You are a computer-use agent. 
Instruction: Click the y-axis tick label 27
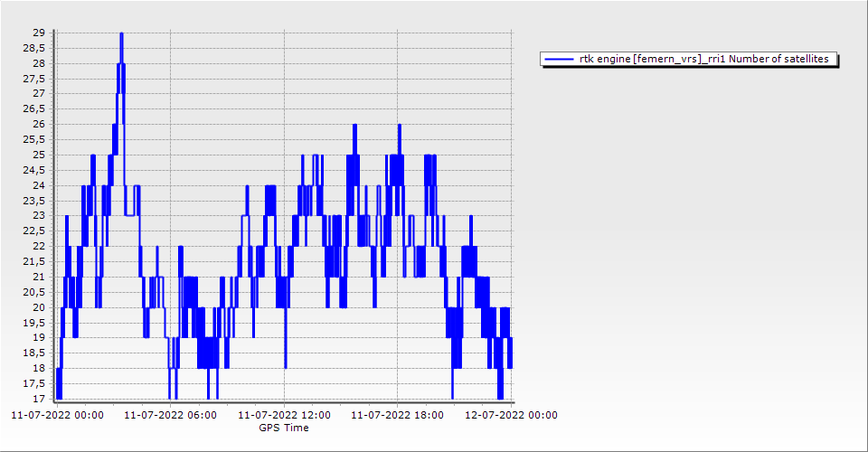(39, 93)
